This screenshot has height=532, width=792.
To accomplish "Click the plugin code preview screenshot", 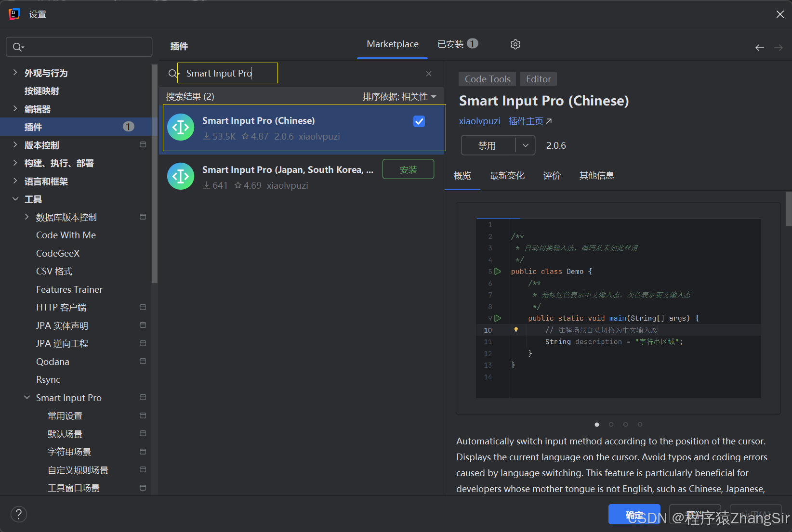I will click(x=619, y=308).
